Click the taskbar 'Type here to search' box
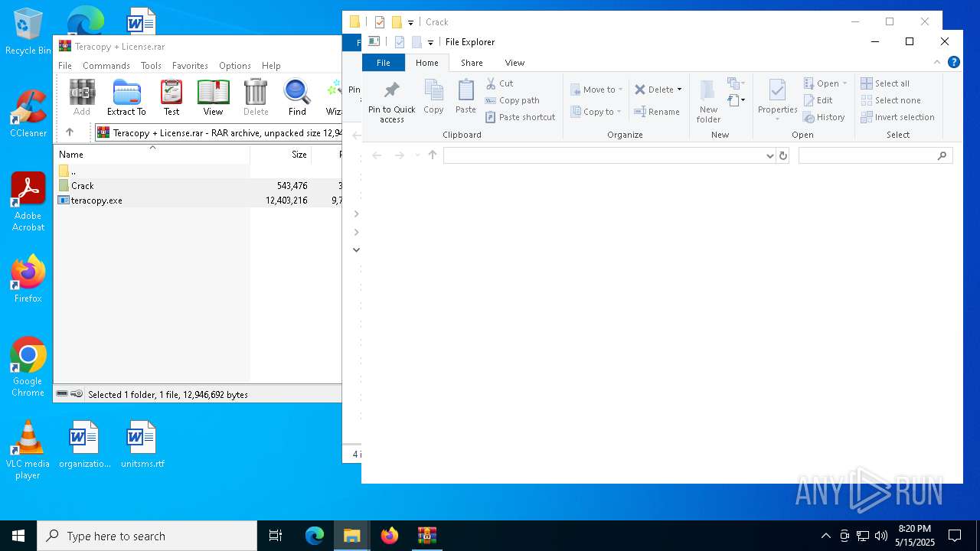 click(147, 536)
